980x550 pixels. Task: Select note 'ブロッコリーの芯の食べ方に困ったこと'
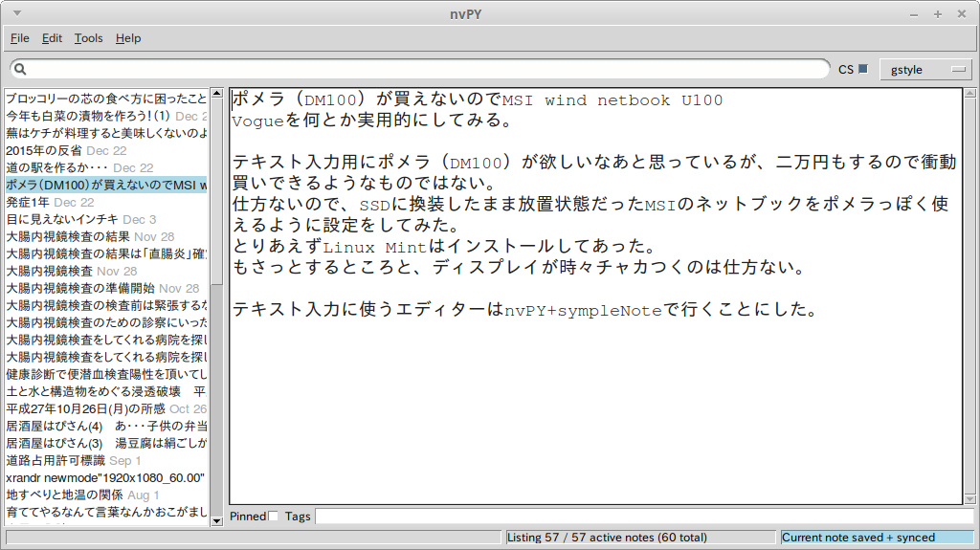[106, 99]
